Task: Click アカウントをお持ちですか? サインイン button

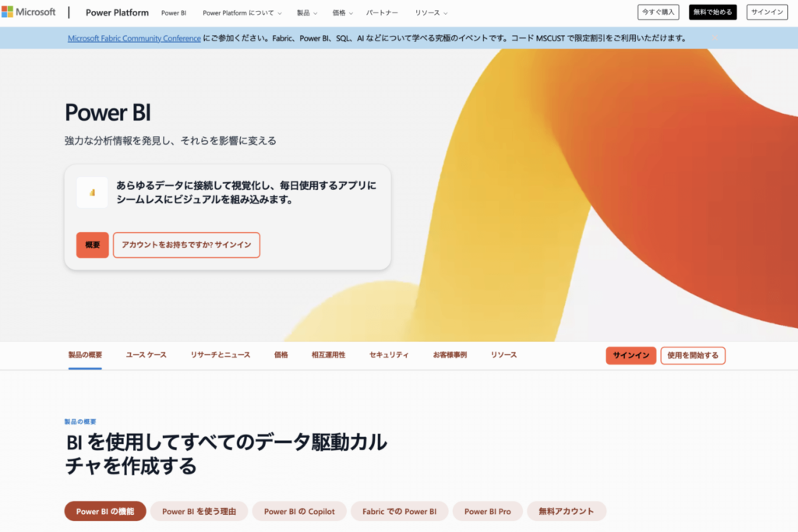Action: click(x=186, y=245)
